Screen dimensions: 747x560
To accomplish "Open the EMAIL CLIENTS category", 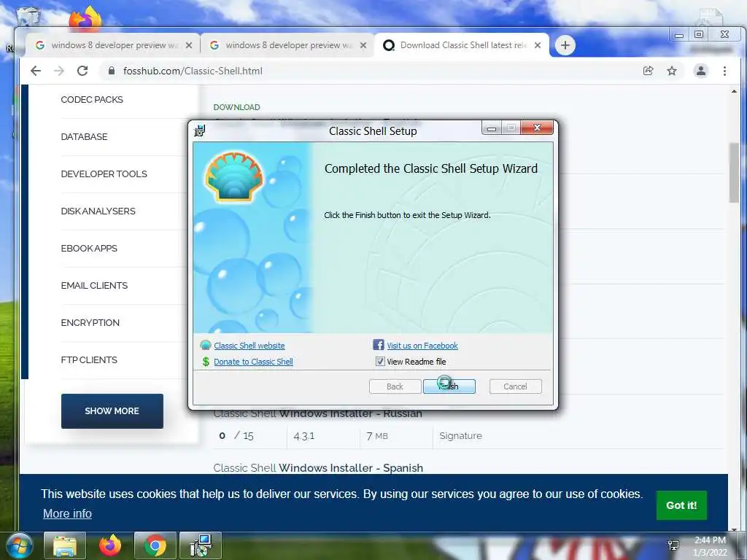I will coord(94,285).
